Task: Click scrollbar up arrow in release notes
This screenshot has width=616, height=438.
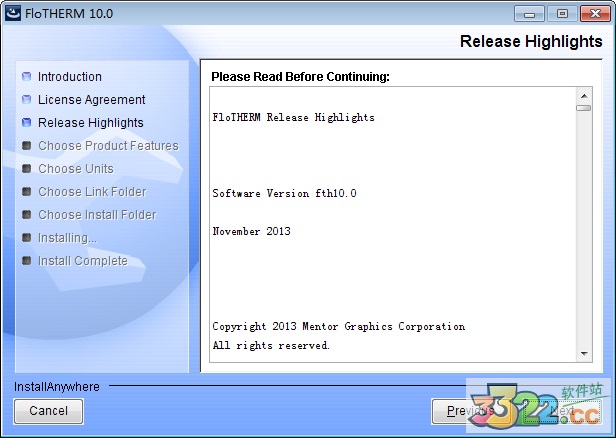Action: pyautogui.click(x=584, y=96)
